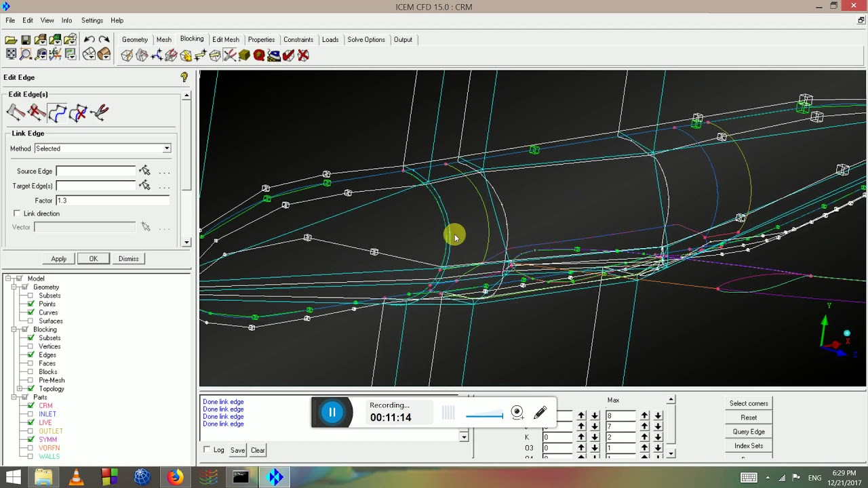Hide the SYMM part
Screen dimensions: 868x488
(31, 440)
